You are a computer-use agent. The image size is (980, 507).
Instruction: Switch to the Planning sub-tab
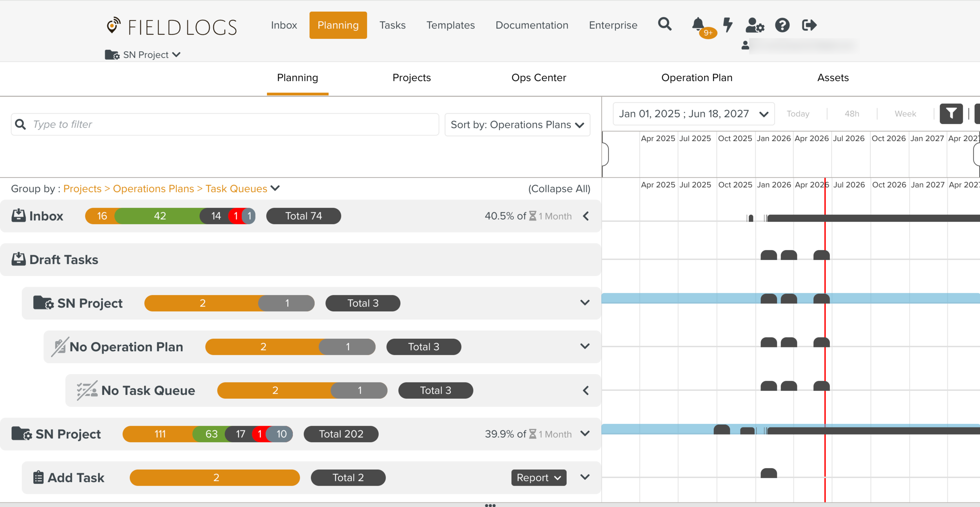pos(298,78)
